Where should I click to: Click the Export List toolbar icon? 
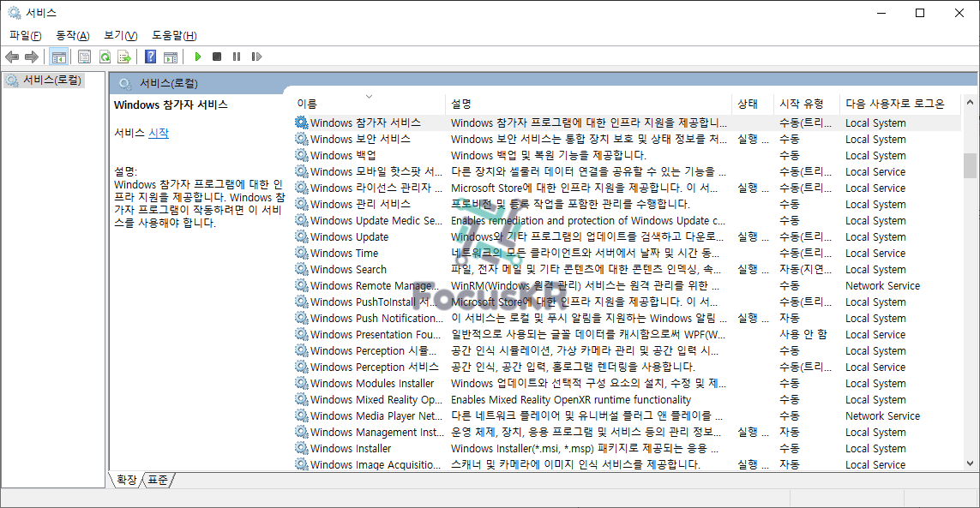(x=124, y=57)
